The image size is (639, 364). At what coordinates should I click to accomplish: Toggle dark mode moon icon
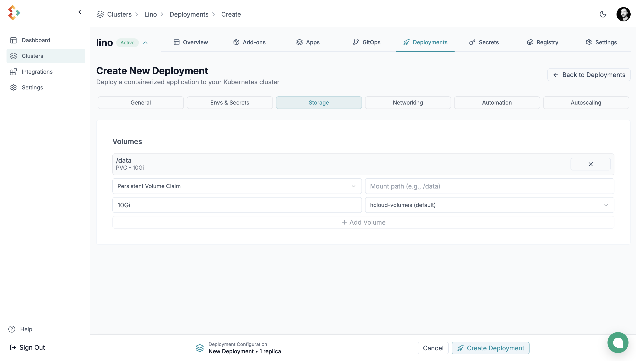click(603, 14)
